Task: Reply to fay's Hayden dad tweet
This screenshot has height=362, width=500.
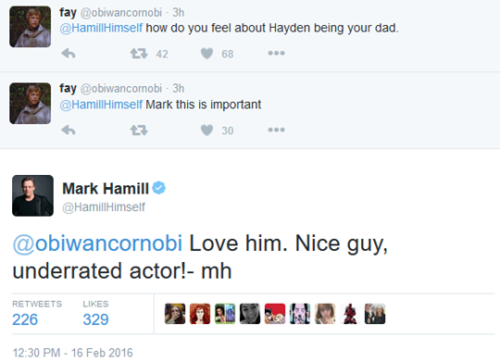Action: [68, 53]
